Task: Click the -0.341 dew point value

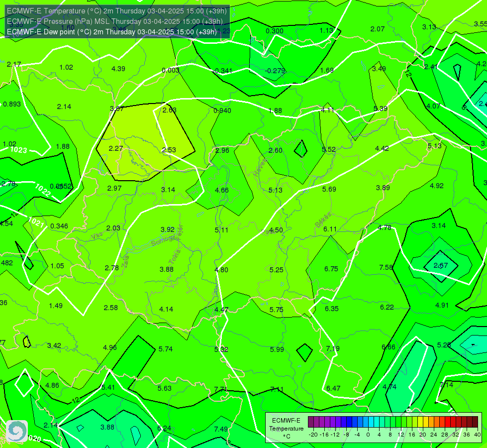Action: pyautogui.click(x=222, y=71)
